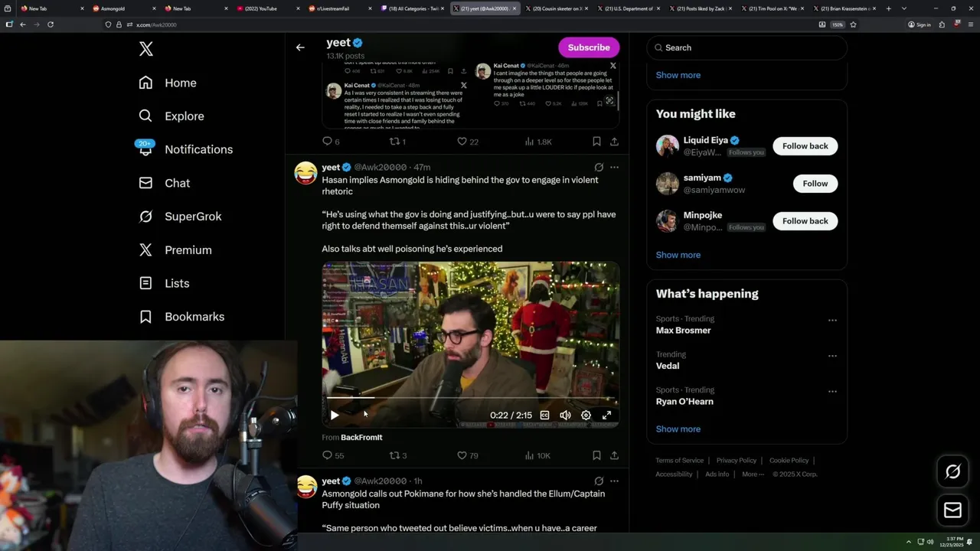Open the @Awk20000 handle on the Hasan post
Image resolution: width=980 pixels, height=551 pixels.
coord(380,168)
